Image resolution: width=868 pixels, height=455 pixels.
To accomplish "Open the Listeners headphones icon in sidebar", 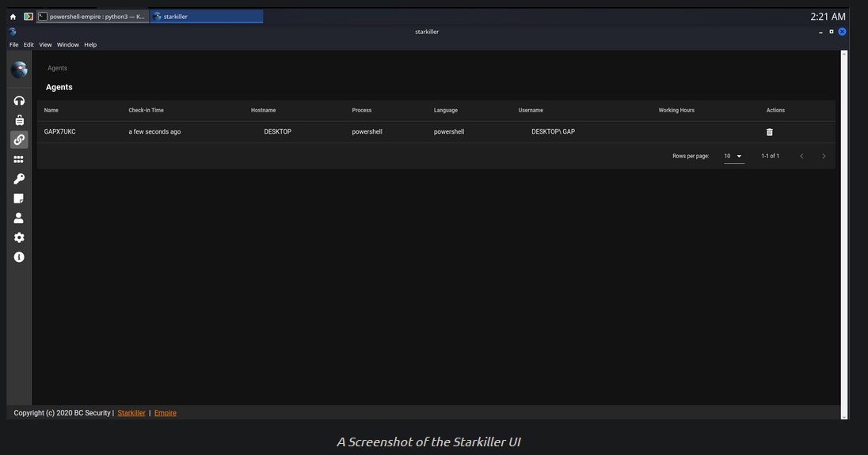I will [x=19, y=100].
